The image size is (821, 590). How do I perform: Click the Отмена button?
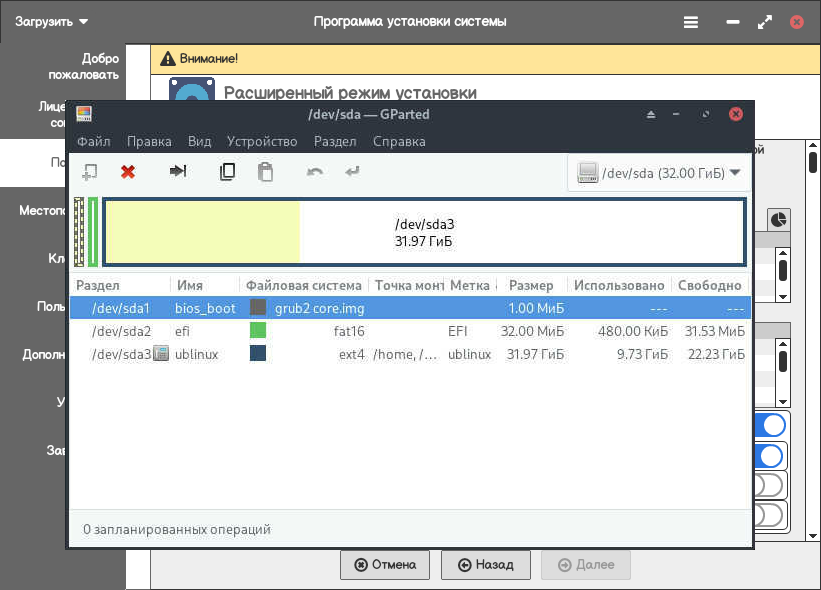pyautogui.click(x=385, y=565)
